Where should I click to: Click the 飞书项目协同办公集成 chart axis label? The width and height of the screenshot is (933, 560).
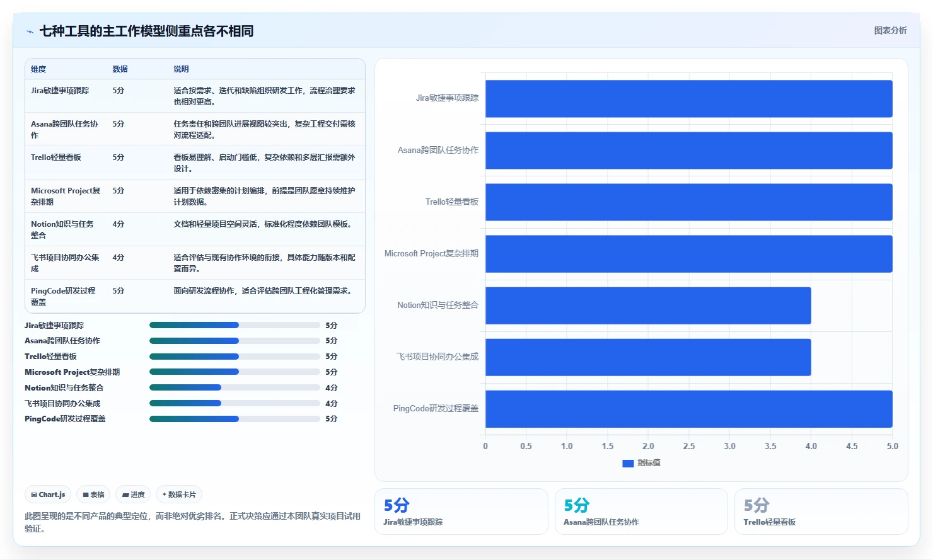click(438, 357)
